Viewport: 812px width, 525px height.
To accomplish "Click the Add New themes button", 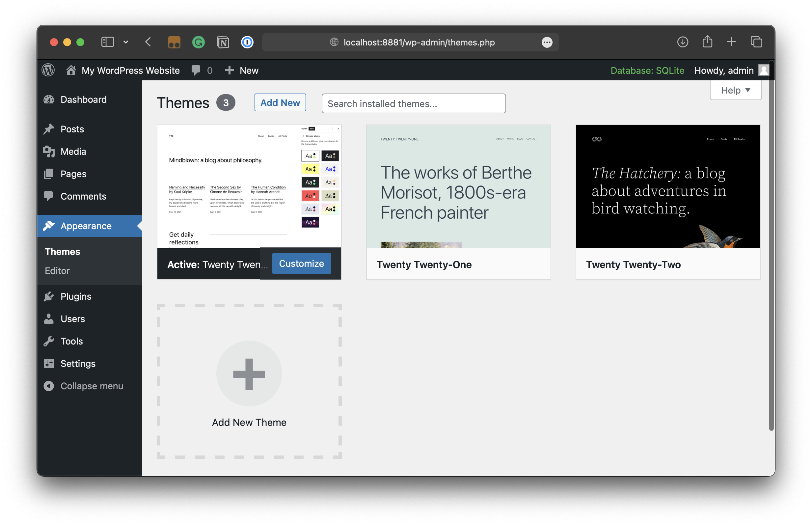I will (x=280, y=102).
